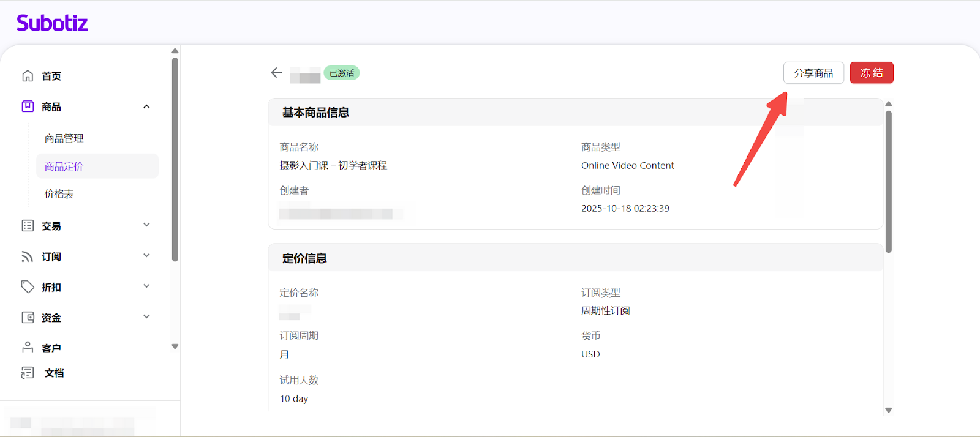The width and height of the screenshot is (980, 437).
Task: Click the wallet icon beside 资金
Action: 28,318
